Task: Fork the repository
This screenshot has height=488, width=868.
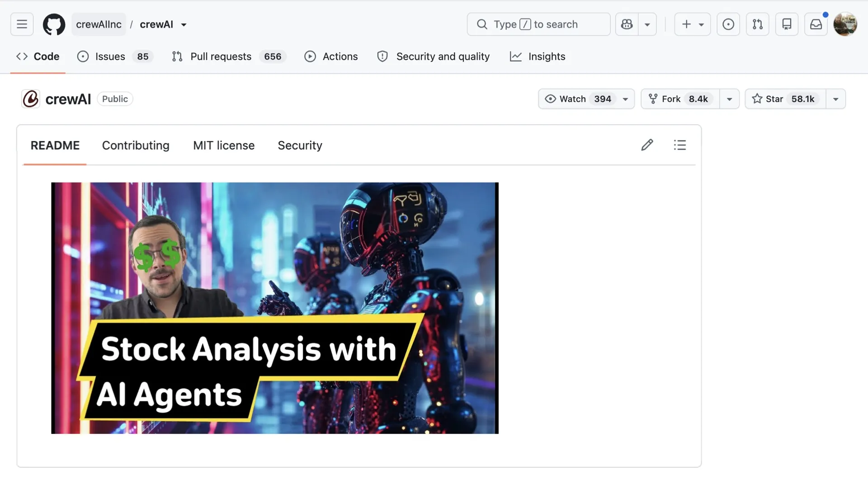Action: [x=680, y=99]
